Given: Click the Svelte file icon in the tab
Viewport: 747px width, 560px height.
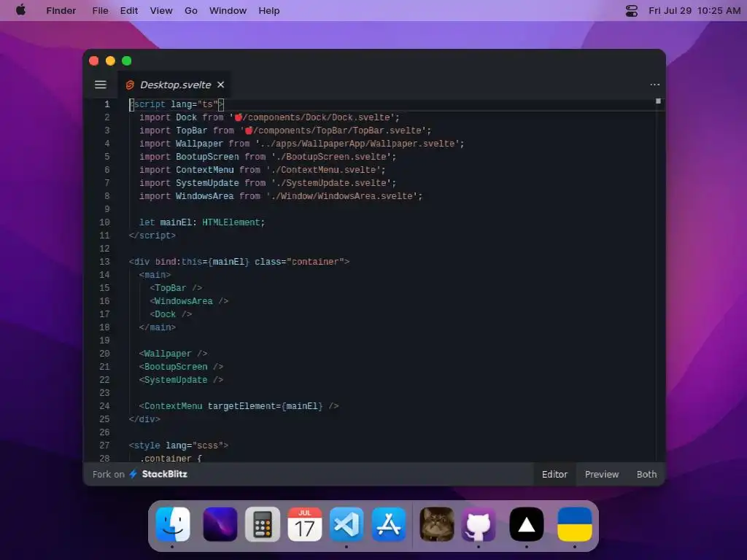Looking at the screenshot, I should pos(130,85).
